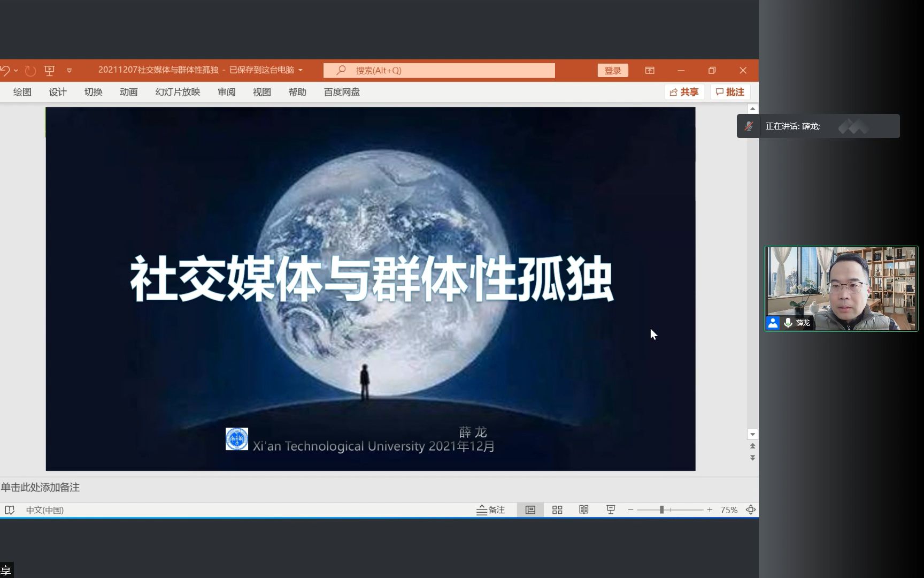
Task: Click the microphone icon on 薛龙 video
Action: pyautogui.click(x=788, y=323)
